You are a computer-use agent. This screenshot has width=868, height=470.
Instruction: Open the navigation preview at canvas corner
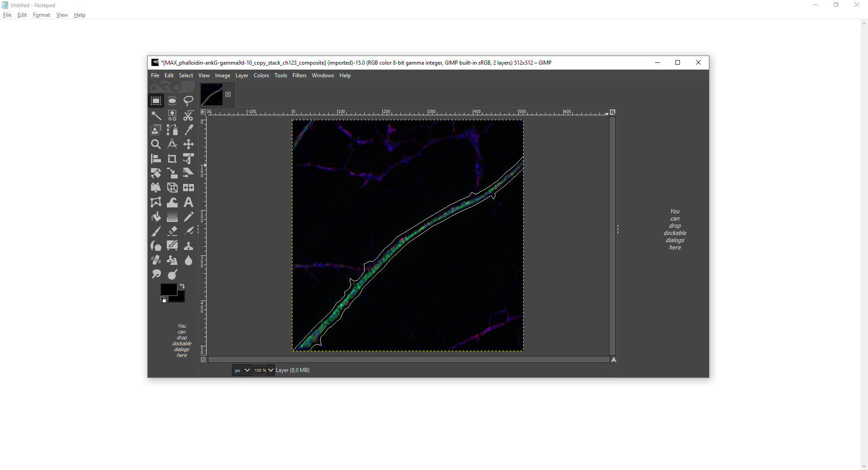pos(613,360)
